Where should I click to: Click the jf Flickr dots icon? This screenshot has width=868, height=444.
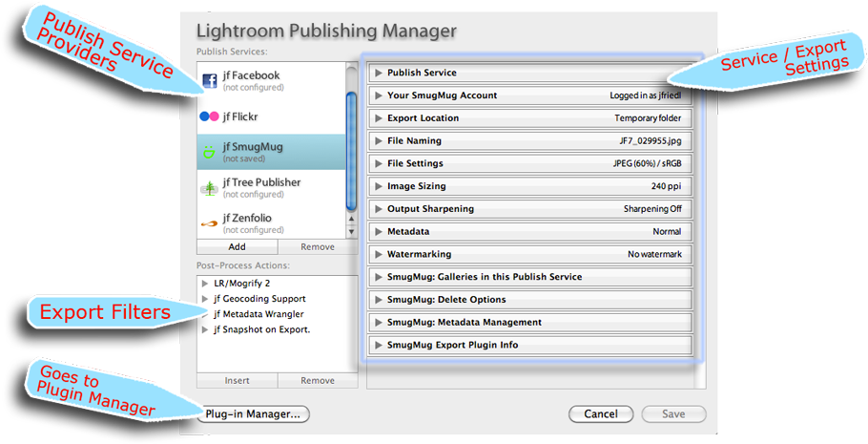pyautogui.click(x=209, y=116)
